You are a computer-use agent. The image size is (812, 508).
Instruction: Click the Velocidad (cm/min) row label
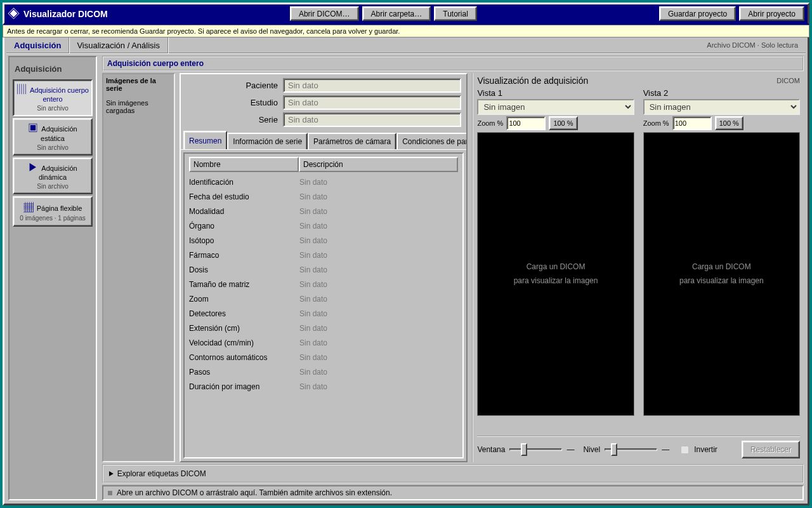click(x=221, y=343)
